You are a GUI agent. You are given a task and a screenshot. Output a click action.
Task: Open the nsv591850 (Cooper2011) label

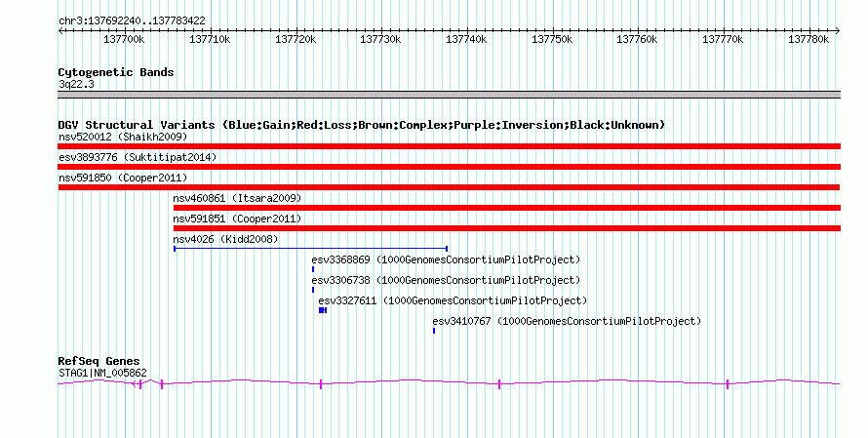click(x=123, y=178)
